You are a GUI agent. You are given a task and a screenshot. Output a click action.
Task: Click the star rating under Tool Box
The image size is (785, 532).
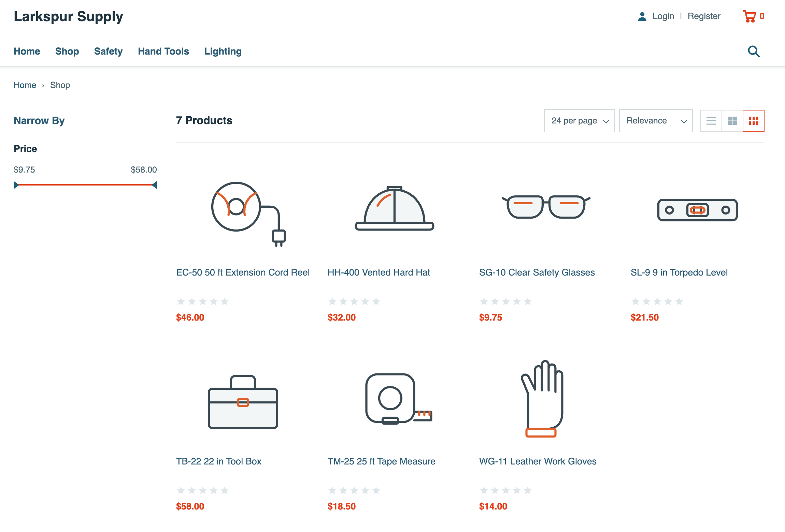tap(203, 490)
